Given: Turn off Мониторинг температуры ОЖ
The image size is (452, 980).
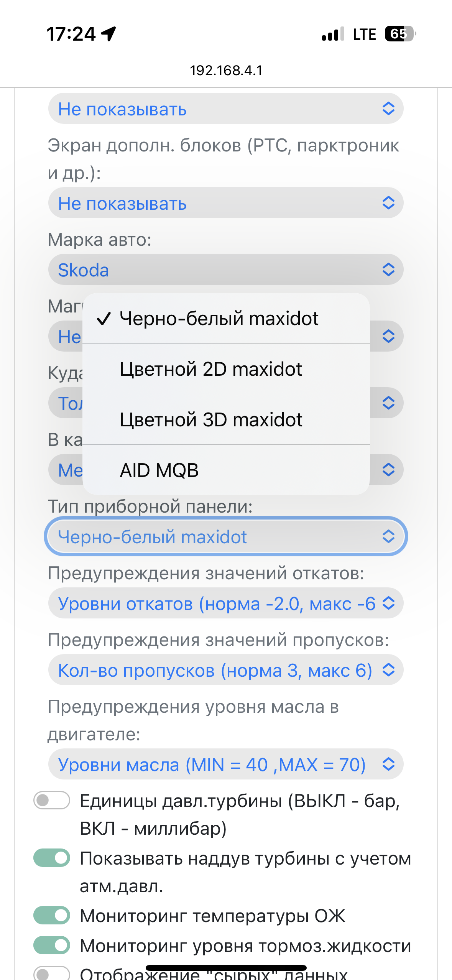Looking at the screenshot, I should coord(52,915).
